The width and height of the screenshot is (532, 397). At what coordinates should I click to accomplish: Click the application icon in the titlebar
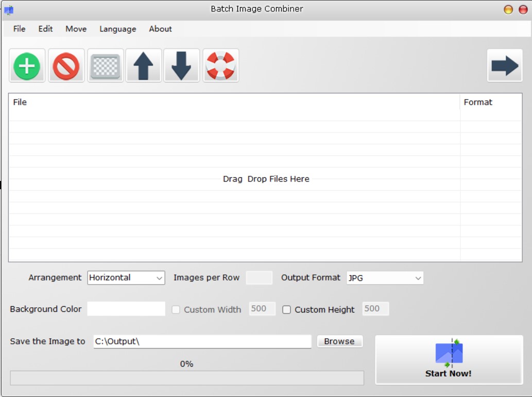click(x=8, y=8)
